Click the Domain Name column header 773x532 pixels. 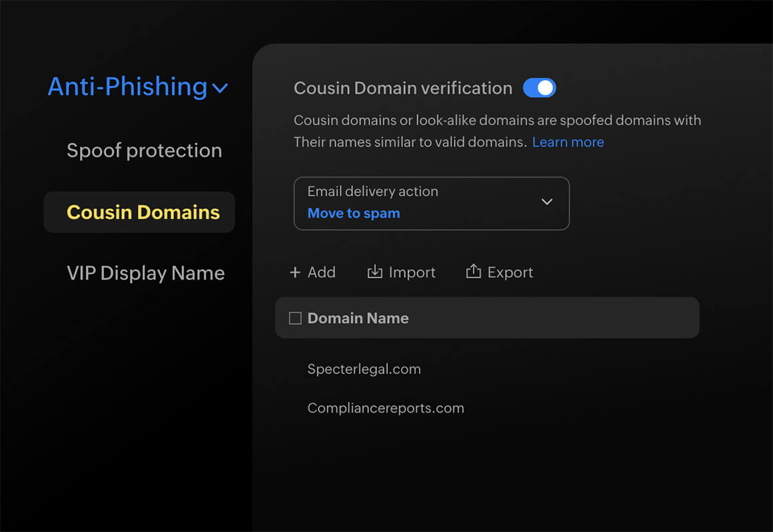pos(358,318)
